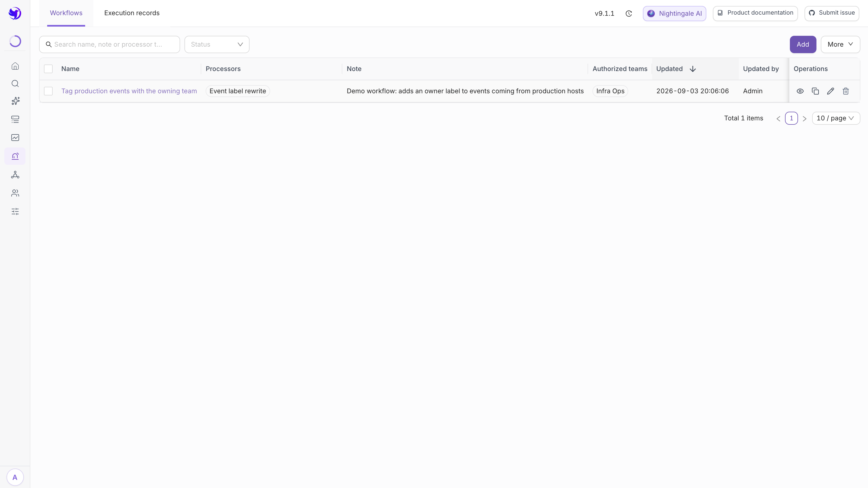Click the Nightingale bird logo
Viewport: 868px width, 488px height.
15,13
